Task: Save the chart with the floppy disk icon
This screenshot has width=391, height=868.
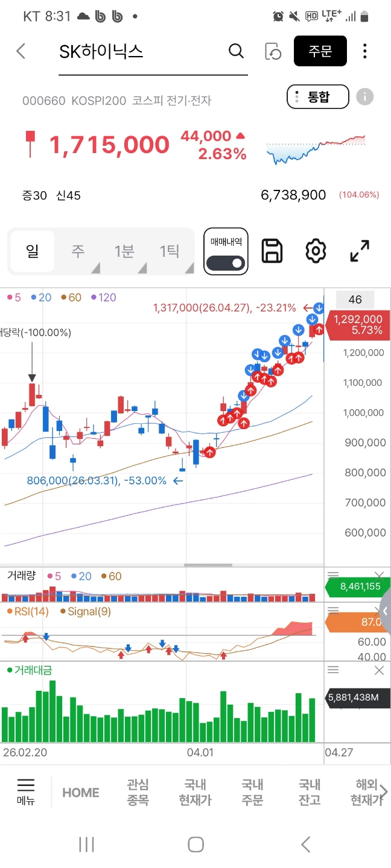Action: pos(272,251)
